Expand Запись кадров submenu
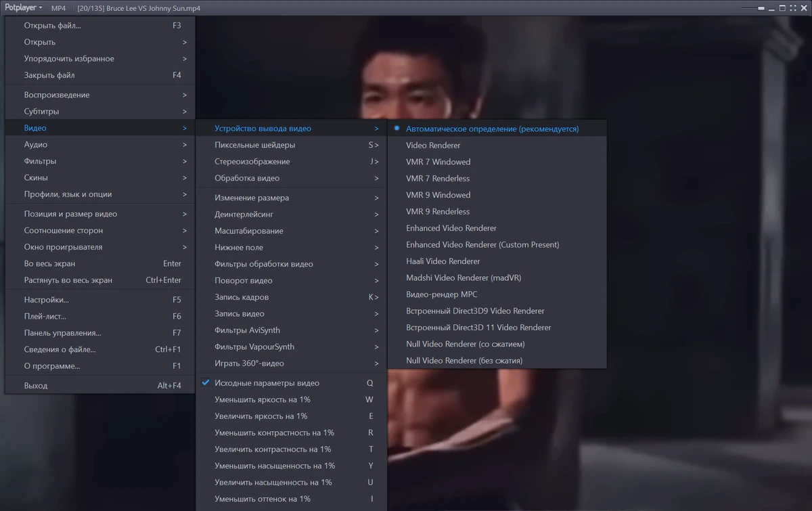 pos(291,297)
